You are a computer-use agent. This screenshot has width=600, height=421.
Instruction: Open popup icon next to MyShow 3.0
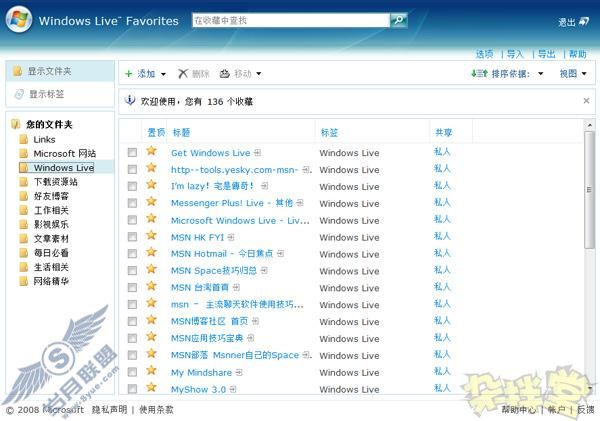pos(233,389)
